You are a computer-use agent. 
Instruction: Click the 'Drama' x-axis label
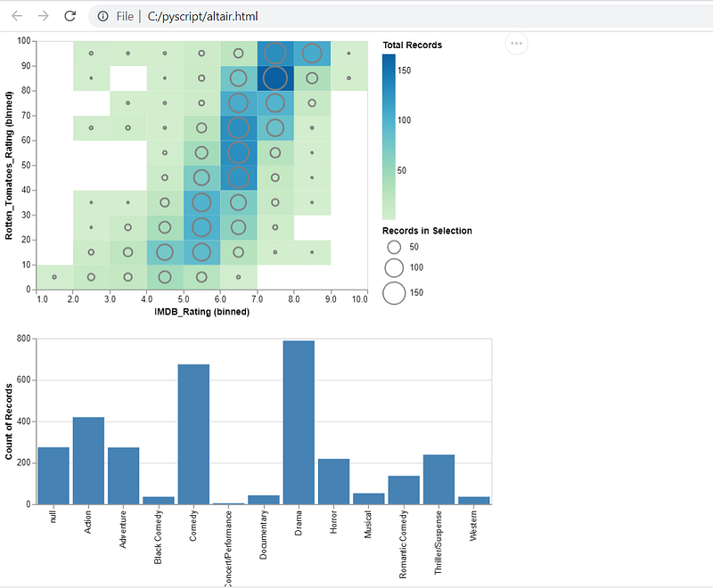coord(299,523)
